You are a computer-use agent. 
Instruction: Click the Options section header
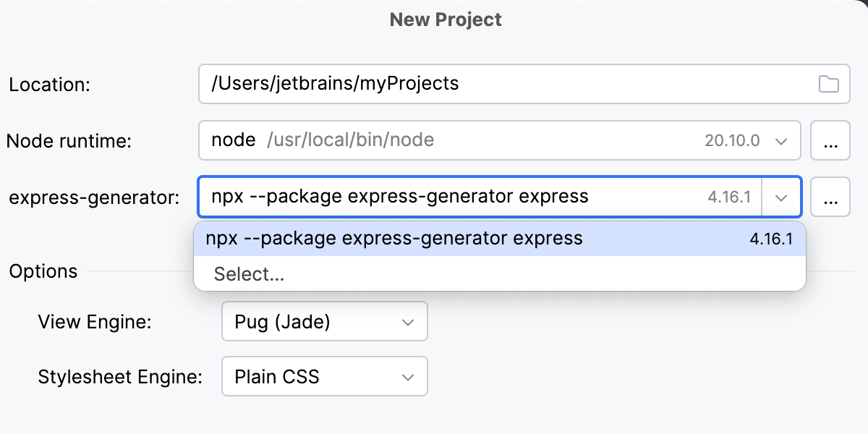(43, 271)
